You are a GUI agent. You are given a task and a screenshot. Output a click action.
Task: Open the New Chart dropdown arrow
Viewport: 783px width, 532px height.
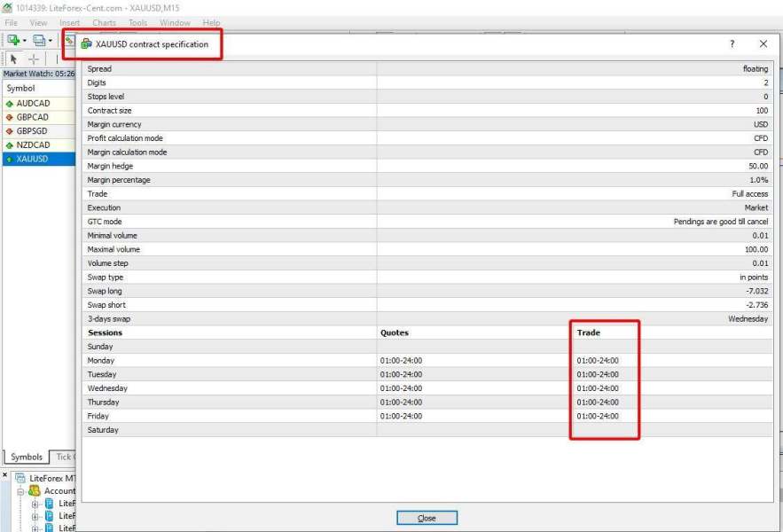tap(25, 41)
